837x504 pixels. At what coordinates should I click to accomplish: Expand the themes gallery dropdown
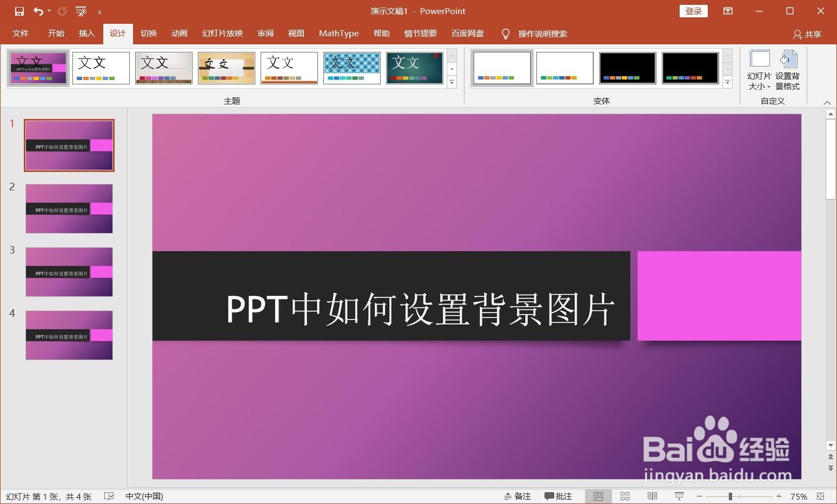click(451, 82)
